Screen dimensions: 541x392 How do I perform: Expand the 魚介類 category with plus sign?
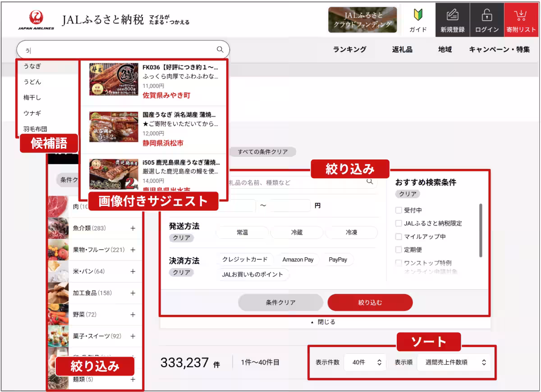(x=133, y=228)
